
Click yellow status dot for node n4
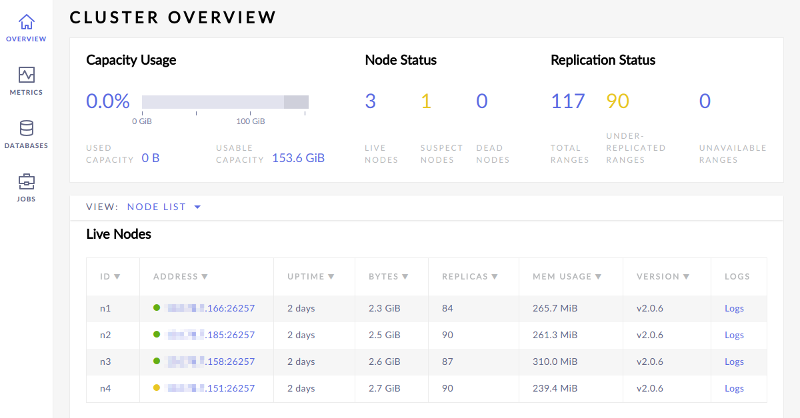[x=157, y=388]
